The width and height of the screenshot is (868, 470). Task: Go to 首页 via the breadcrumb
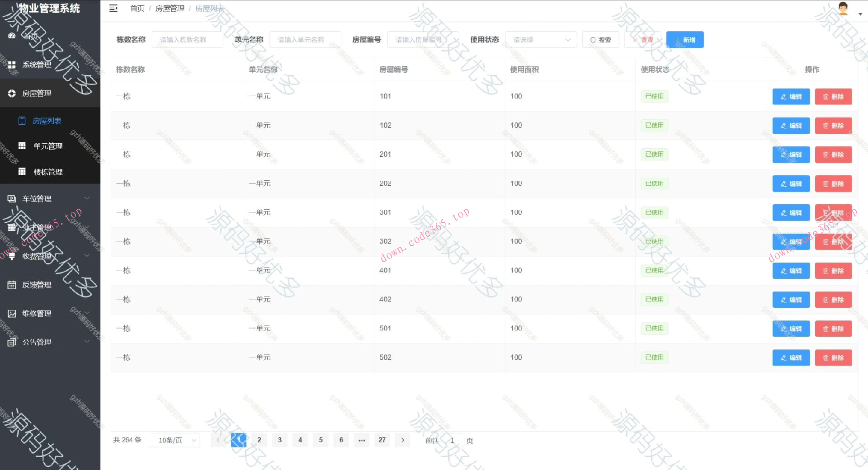137,8
